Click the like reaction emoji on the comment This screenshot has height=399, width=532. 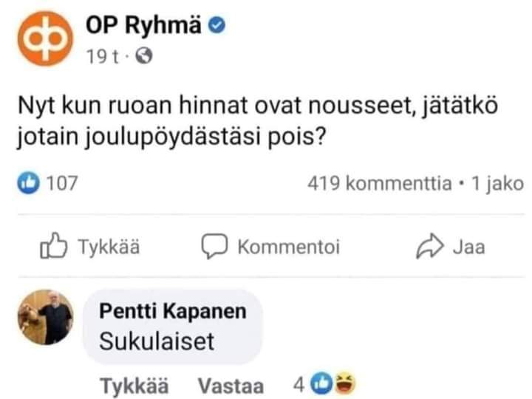[x=324, y=383]
